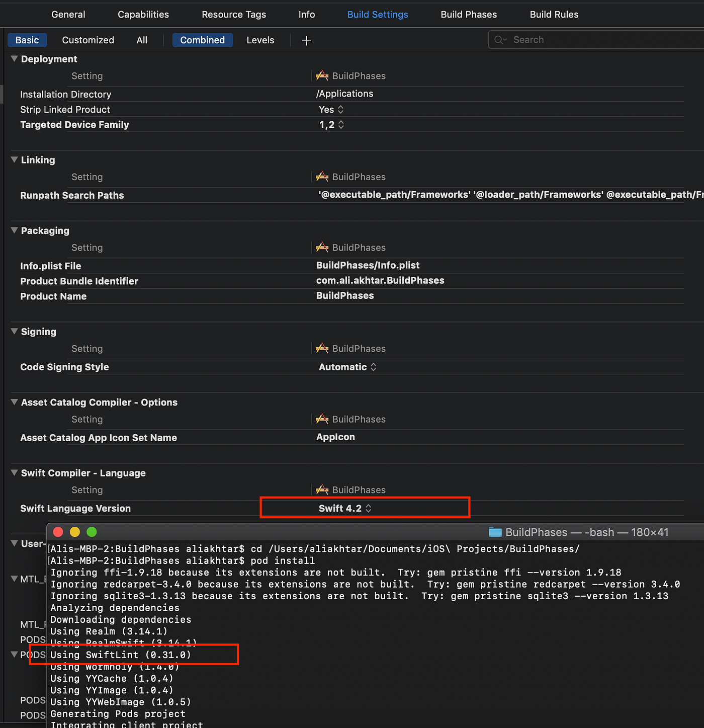Show Customized settings only
This screenshot has width=704, height=728.
88,40
